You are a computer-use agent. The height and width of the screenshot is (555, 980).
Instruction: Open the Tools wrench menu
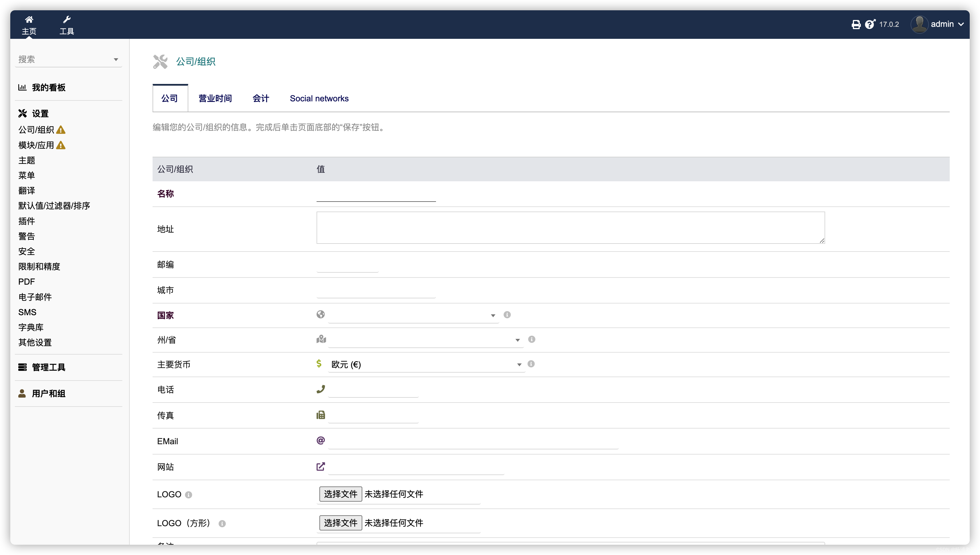(x=67, y=20)
